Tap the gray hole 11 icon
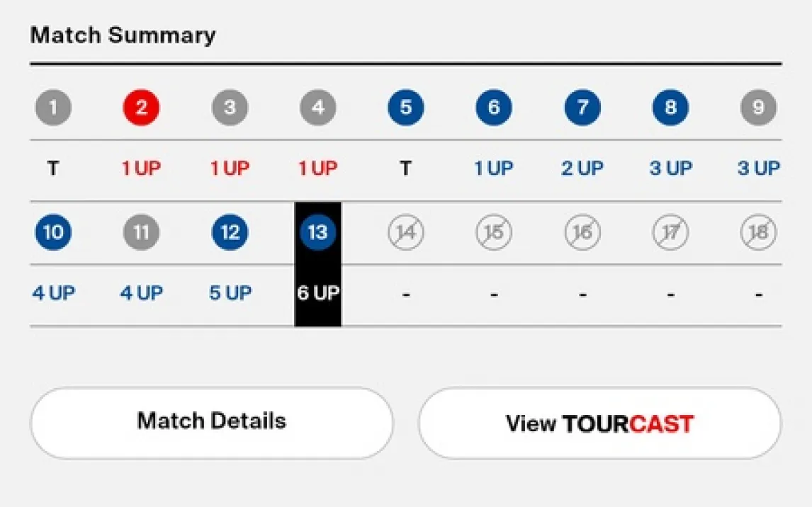 [141, 233]
